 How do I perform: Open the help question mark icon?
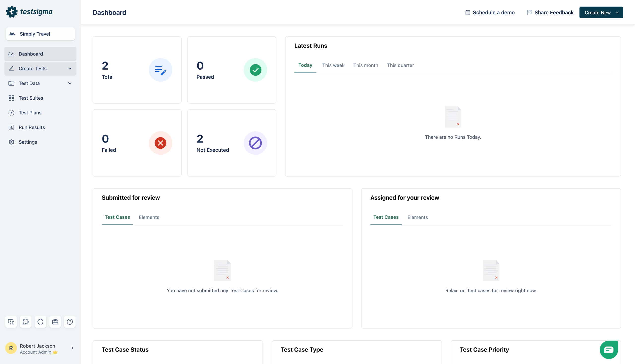[x=70, y=322]
